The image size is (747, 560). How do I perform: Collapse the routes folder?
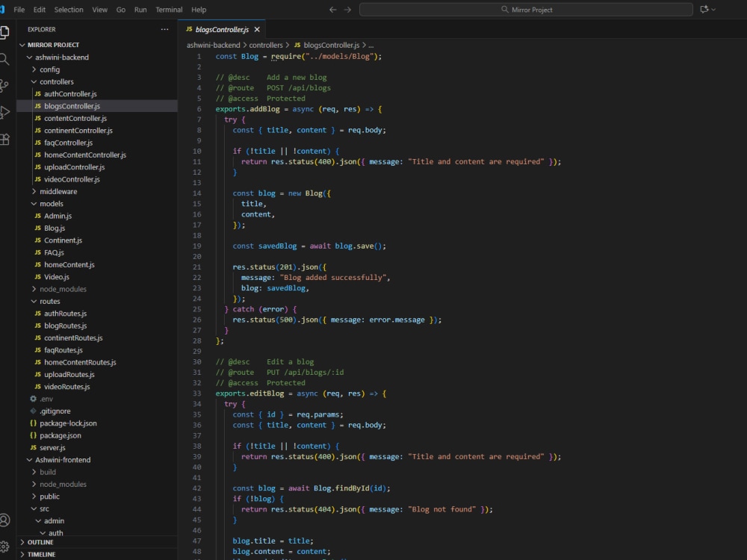coord(97,302)
